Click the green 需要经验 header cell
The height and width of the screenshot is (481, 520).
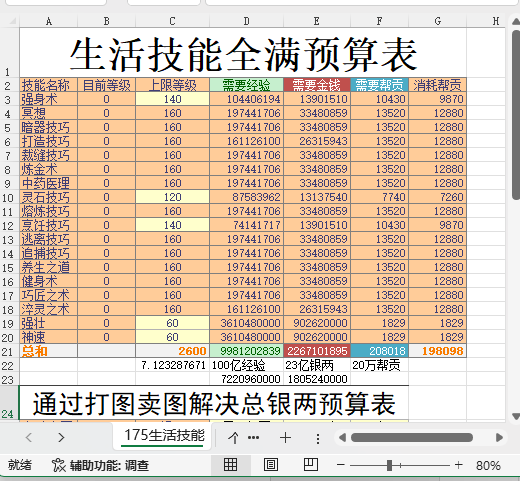(x=246, y=85)
